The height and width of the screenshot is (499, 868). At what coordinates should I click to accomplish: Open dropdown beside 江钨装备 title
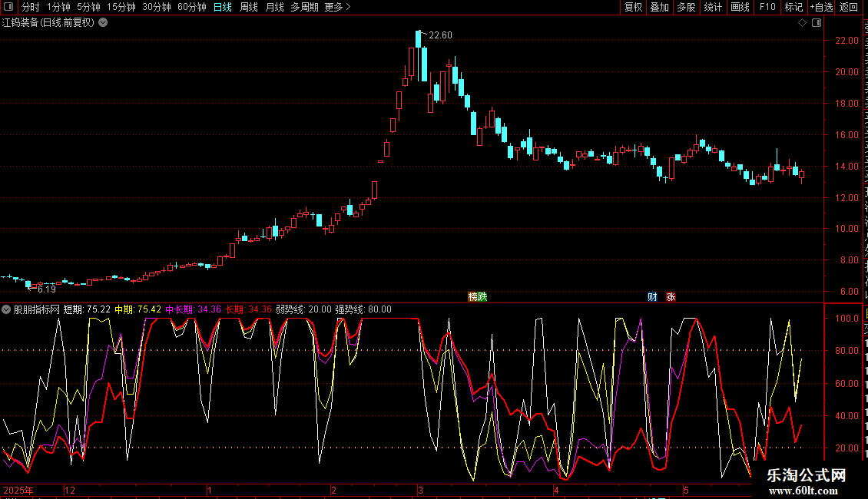click(103, 23)
